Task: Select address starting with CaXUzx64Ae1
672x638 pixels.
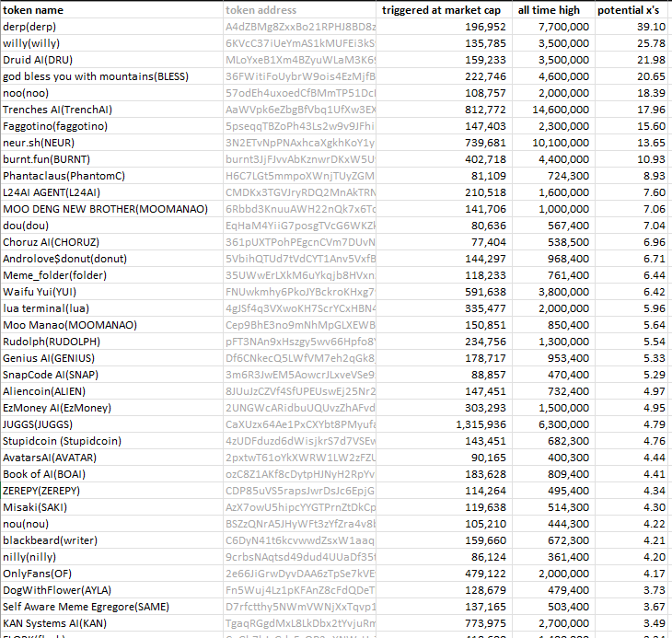Action: click(299, 424)
